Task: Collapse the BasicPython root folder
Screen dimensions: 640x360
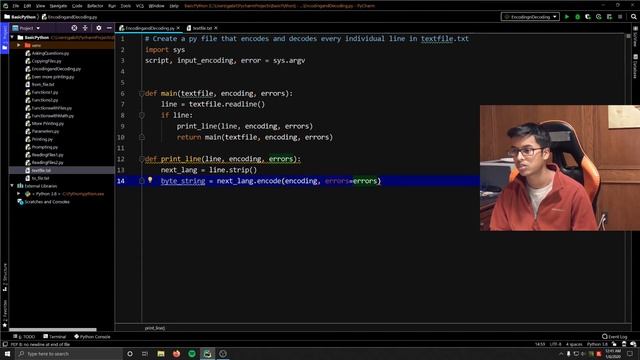Action: point(13,38)
